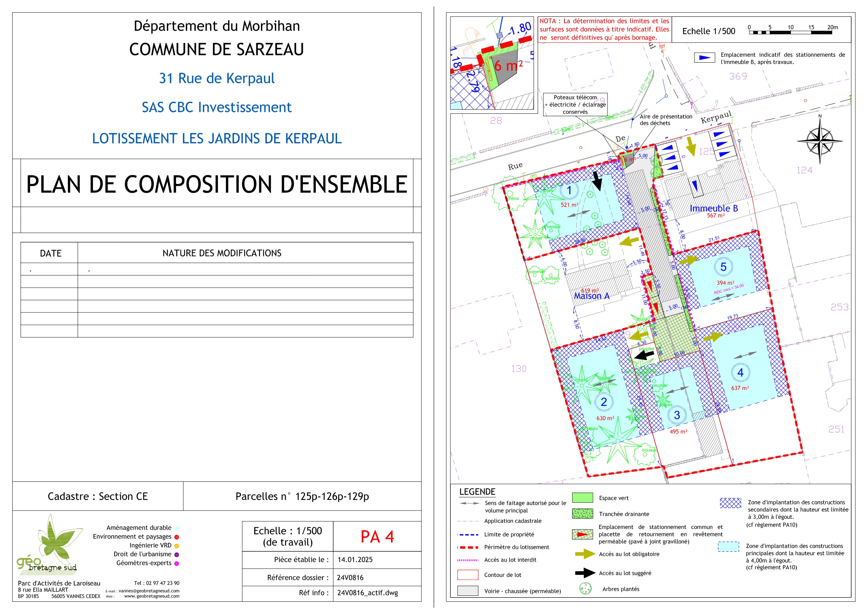Click the blue parking arrow icon in top note

(x=704, y=58)
